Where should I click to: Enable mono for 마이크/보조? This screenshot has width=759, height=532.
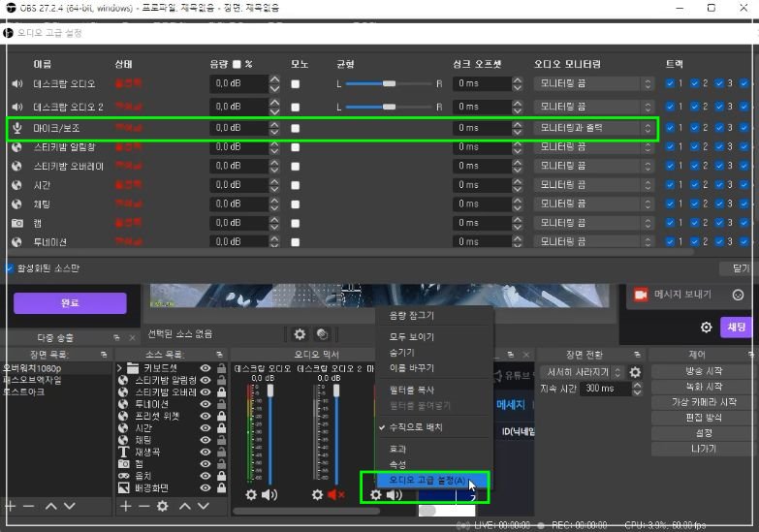point(296,128)
